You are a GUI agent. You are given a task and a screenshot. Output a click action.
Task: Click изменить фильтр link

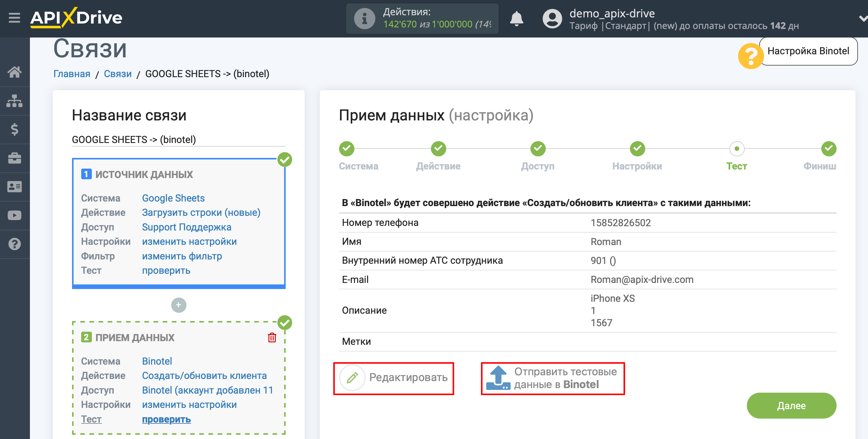(x=182, y=256)
